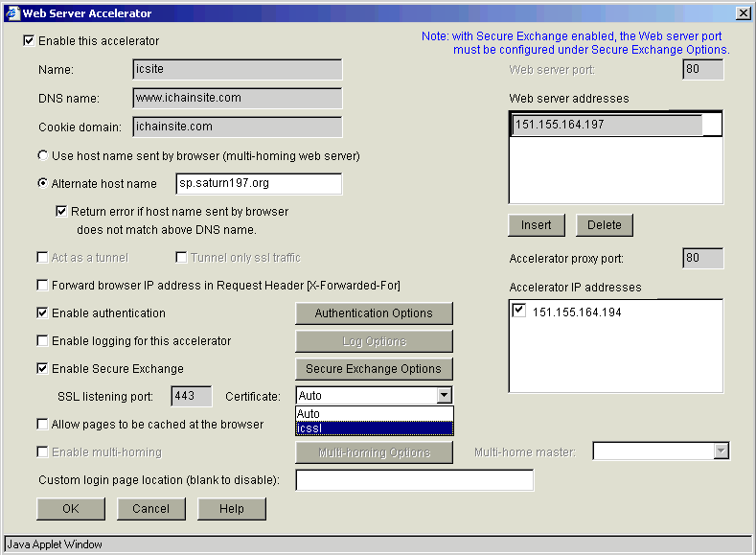Viewport: 756px width, 555px height.
Task: Check Enable logging for this accelerator
Action: coord(42,340)
